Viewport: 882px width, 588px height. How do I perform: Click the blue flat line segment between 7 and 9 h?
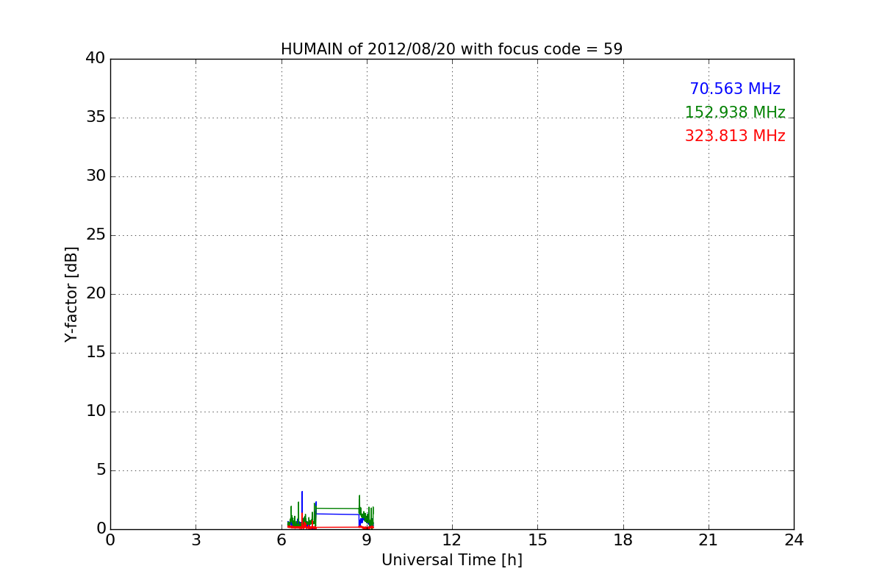[x=337, y=514]
